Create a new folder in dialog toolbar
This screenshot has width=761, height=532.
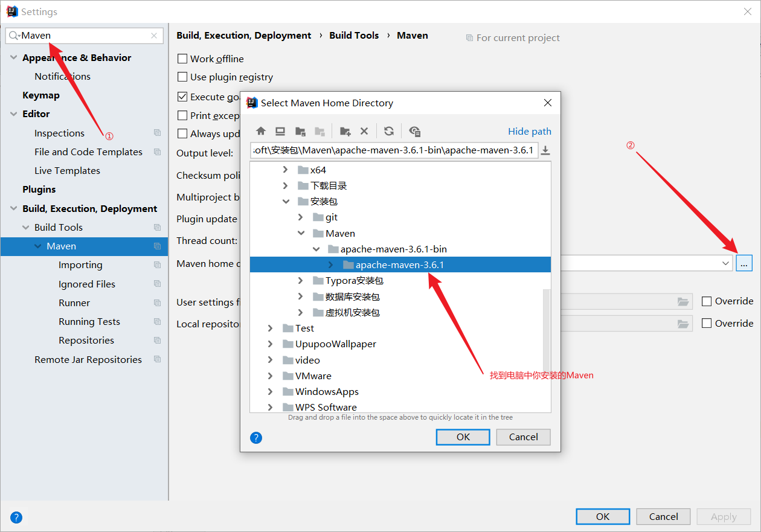tap(345, 131)
